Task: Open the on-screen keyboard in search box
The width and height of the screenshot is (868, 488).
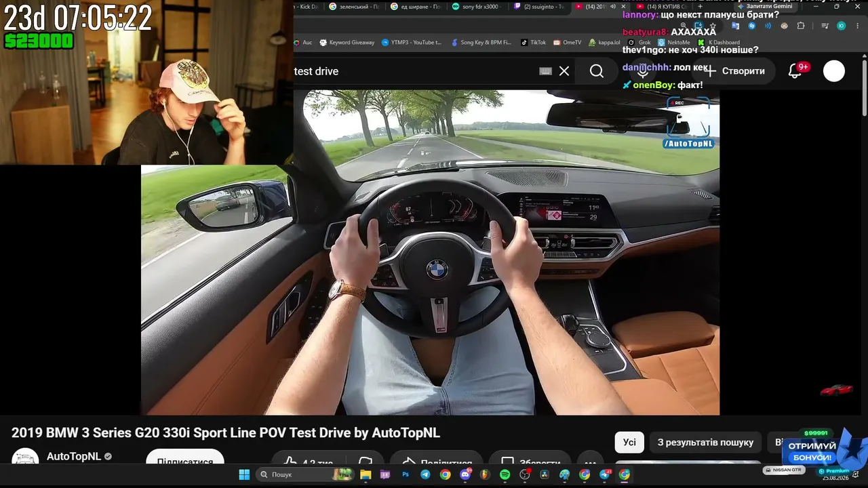Action: [545, 71]
